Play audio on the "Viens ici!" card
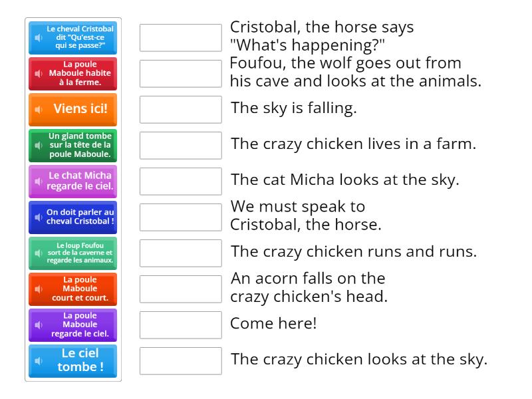Viewport: 532px width, 399px height. point(38,109)
